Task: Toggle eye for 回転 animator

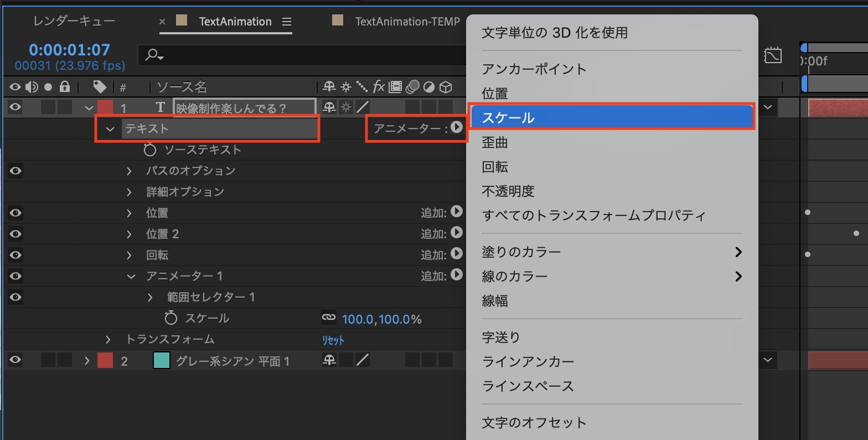Action: coord(15,255)
